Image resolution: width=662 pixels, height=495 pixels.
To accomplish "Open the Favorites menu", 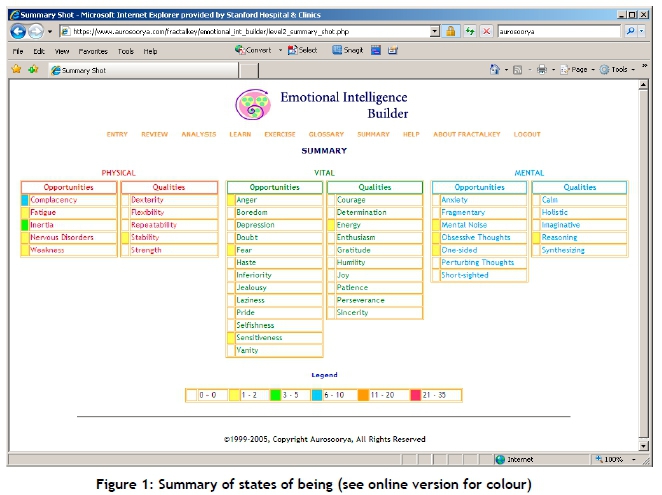I will tap(93, 51).
